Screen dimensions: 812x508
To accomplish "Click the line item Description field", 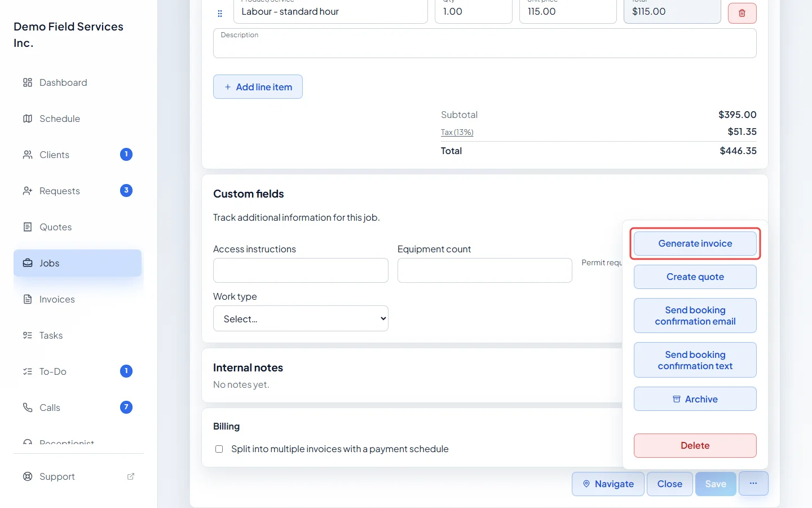I will coord(485,43).
